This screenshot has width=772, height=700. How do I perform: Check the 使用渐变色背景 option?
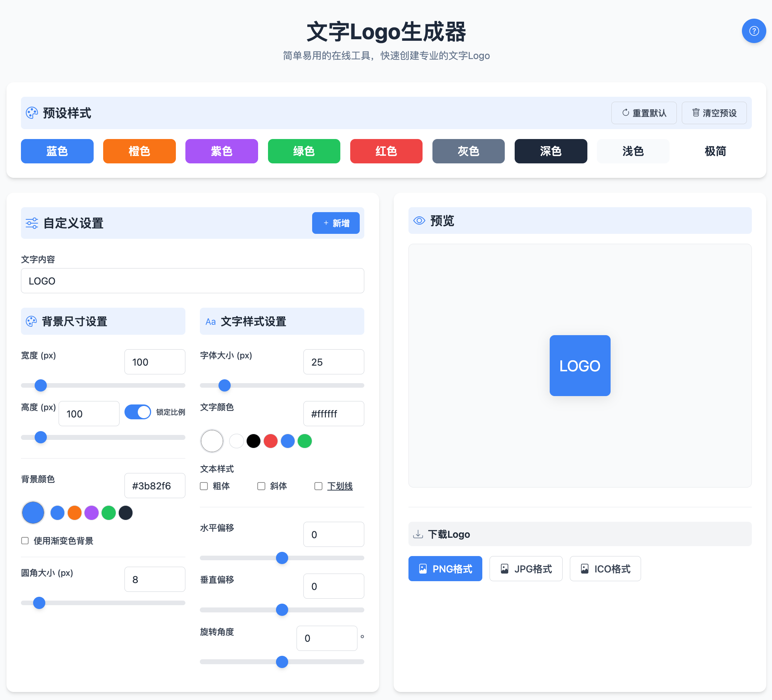click(25, 540)
